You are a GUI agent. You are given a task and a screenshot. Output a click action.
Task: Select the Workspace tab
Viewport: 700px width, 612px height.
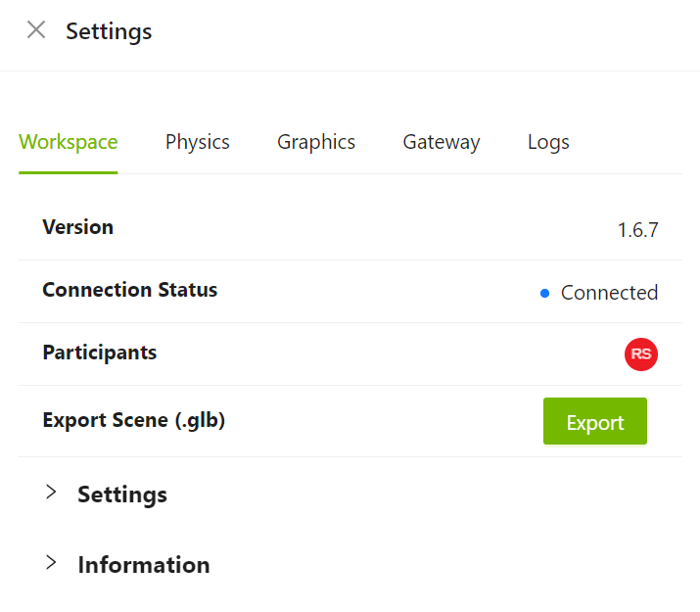[x=69, y=142]
